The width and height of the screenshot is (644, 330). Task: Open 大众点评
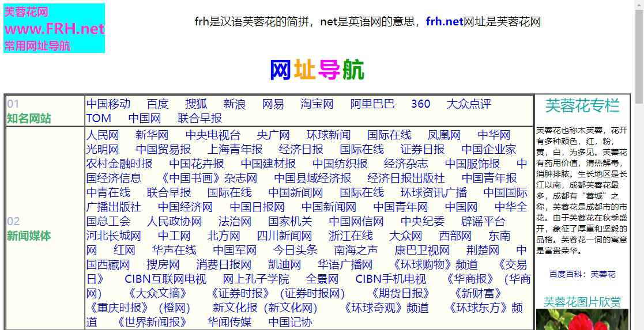(x=469, y=104)
